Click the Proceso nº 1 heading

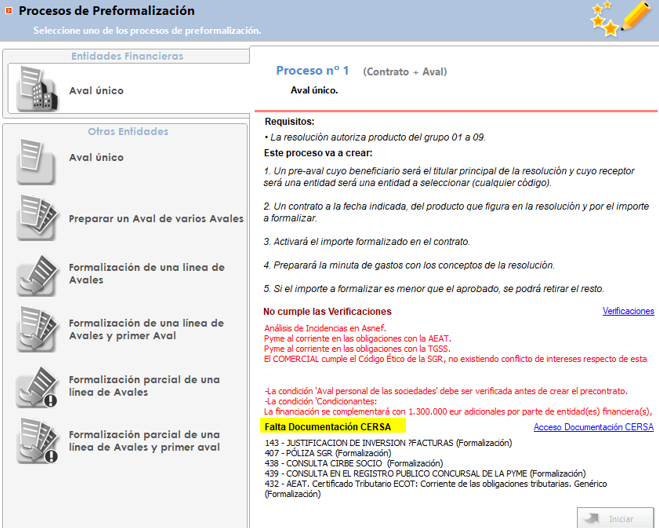coord(312,71)
